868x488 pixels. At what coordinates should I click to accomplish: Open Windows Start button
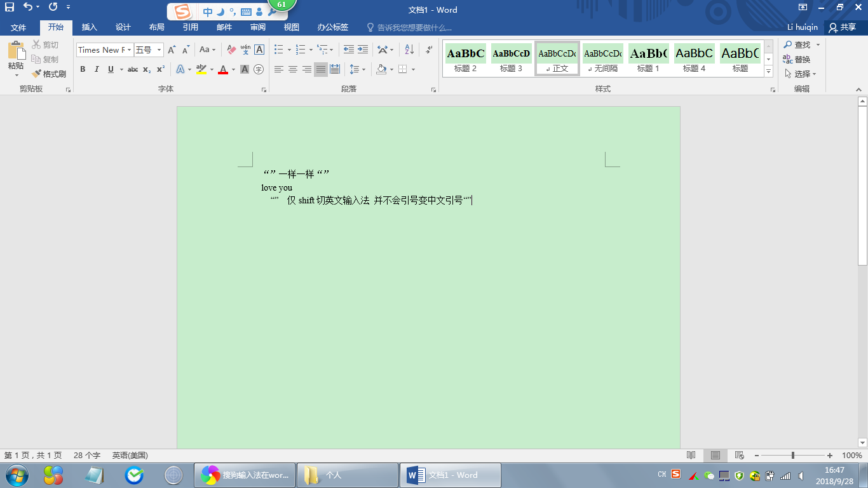click(x=16, y=475)
